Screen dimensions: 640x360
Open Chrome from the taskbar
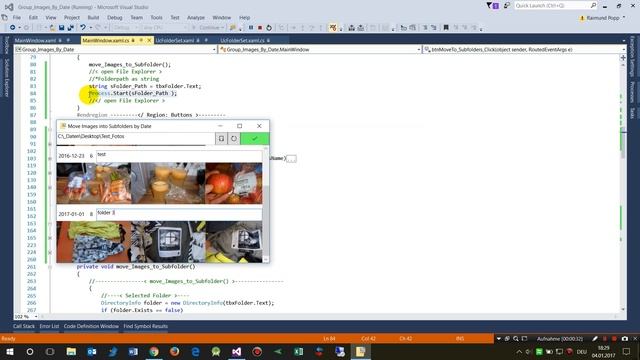coord(154,351)
